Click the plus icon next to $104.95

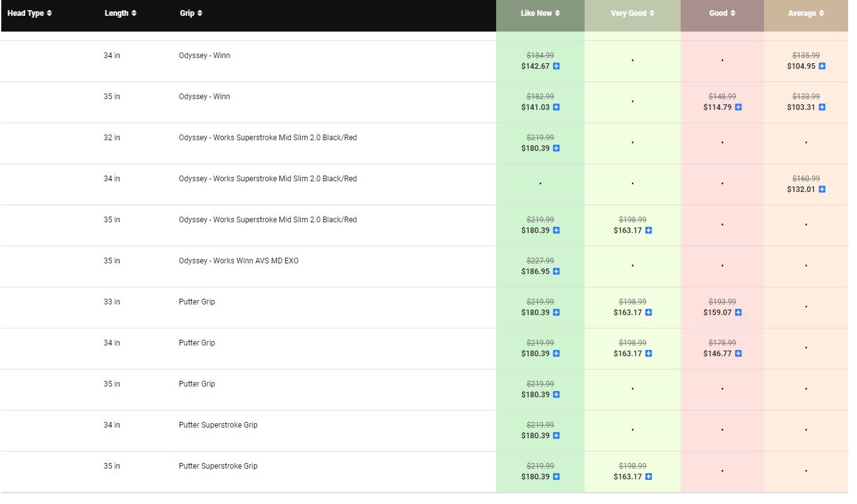point(822,66)
